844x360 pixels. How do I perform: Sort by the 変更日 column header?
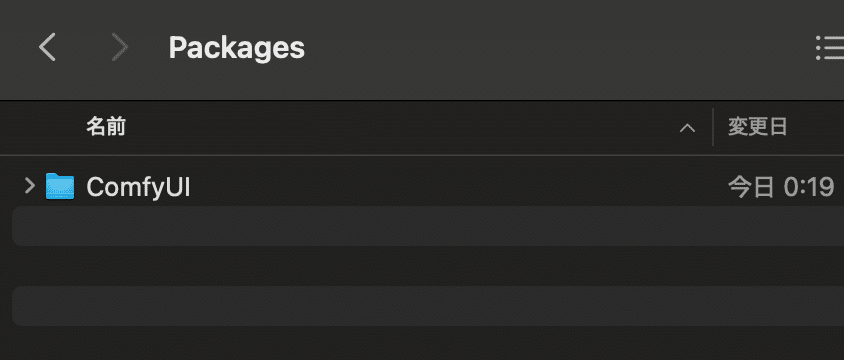coord(757,127)
